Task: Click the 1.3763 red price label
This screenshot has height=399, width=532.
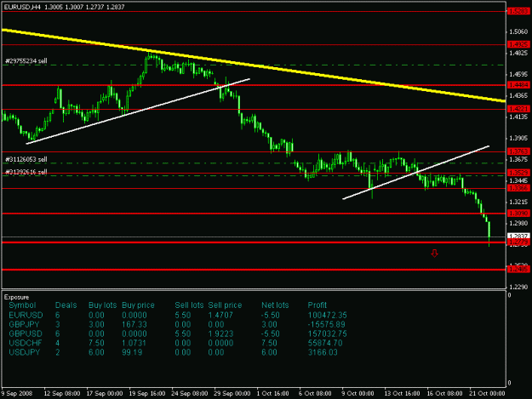Action: [518, 151]
